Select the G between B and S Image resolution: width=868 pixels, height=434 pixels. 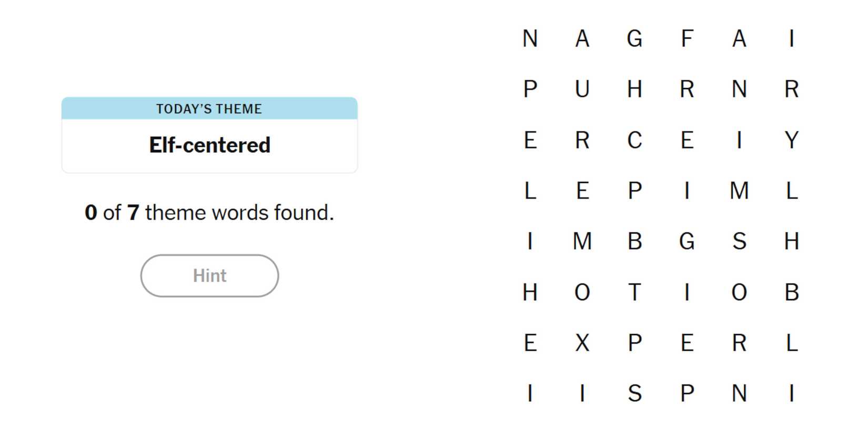pyautogui.click(x=687, y=241)
